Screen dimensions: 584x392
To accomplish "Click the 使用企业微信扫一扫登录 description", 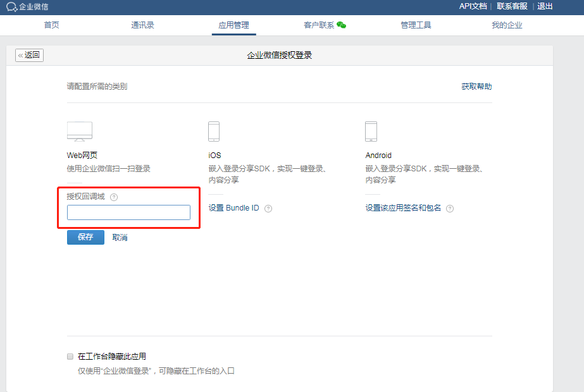I will [108, 169].
